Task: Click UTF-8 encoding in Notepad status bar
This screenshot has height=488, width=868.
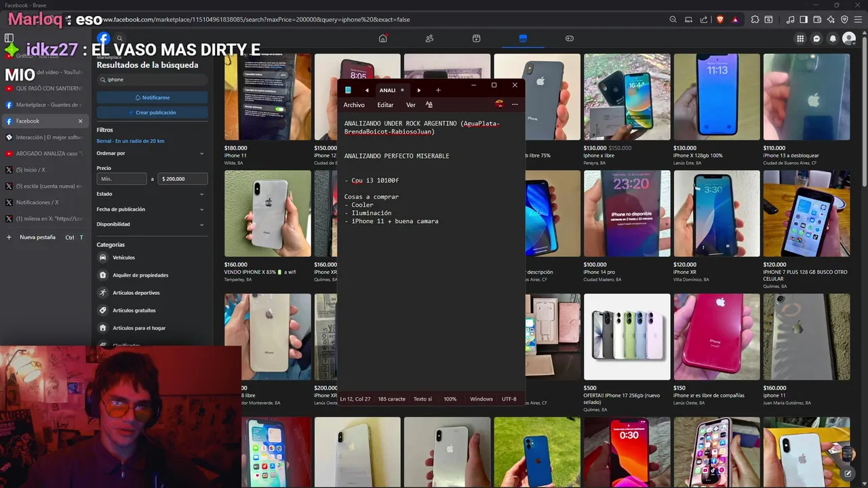Action: [509, 399]
